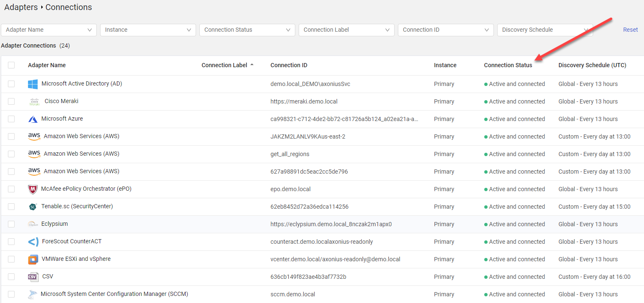Toggle the select-all checkbox in the table header
Viewport: 644px width, 303px height.
pyautogui.click(x=11, y=65)
